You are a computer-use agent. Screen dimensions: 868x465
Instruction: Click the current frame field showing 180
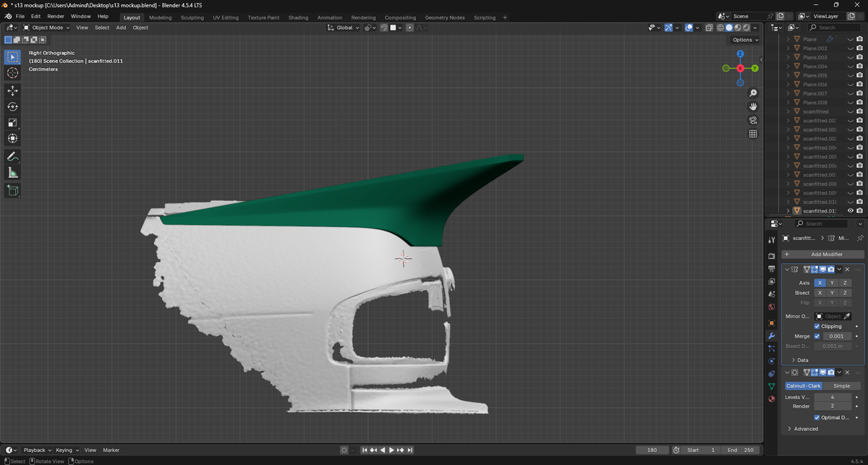point(652,450)
